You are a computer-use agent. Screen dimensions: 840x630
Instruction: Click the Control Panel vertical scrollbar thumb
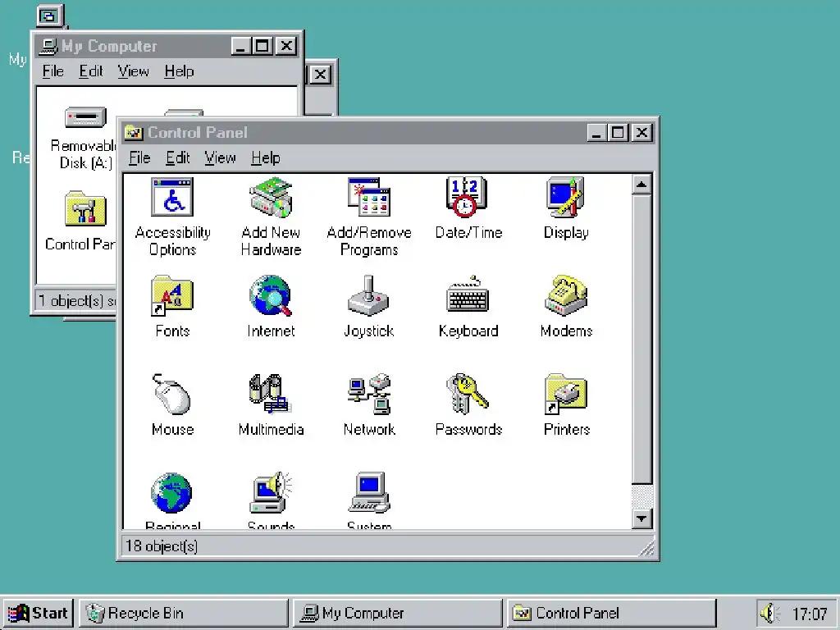[x=641, y=340]
